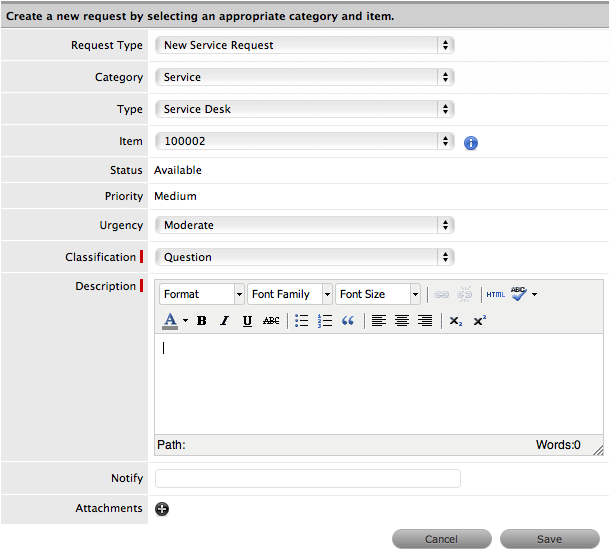Screen dimensions: 611x559
Task: Toggle bold formatting in the description editor
Action: pyautogui.click(x=201, y=321)
